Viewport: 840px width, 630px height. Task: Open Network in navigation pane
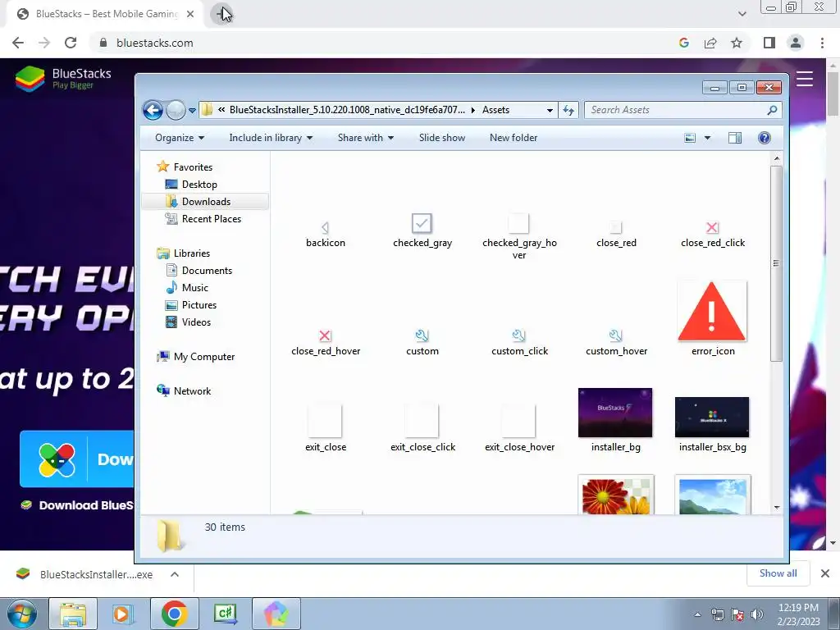(184, 391)
